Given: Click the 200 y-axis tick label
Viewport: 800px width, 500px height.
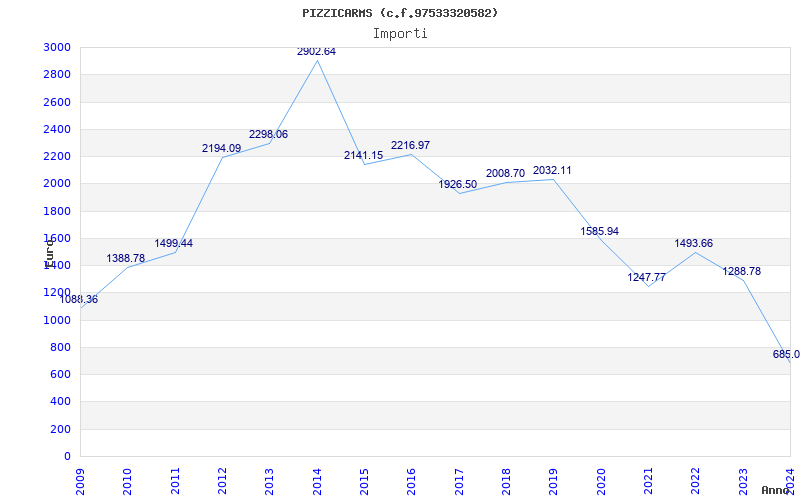Looking at the screenshot, I should tap(60, 429).
